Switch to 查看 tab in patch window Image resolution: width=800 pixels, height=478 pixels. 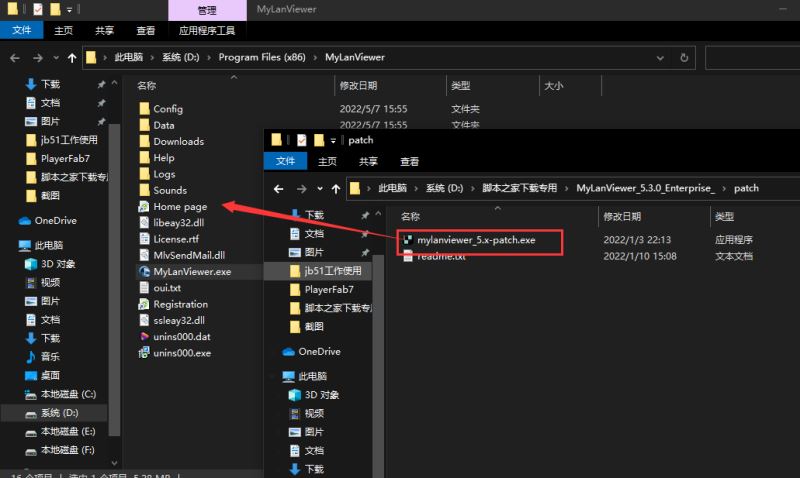(409, 161)
